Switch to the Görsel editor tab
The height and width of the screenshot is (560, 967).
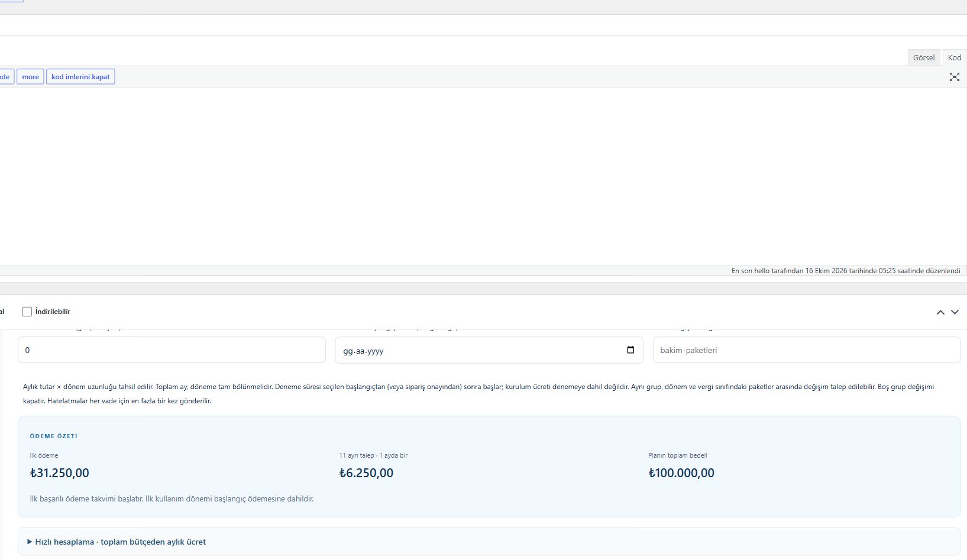pyautogui.click(x=923, y=57)
